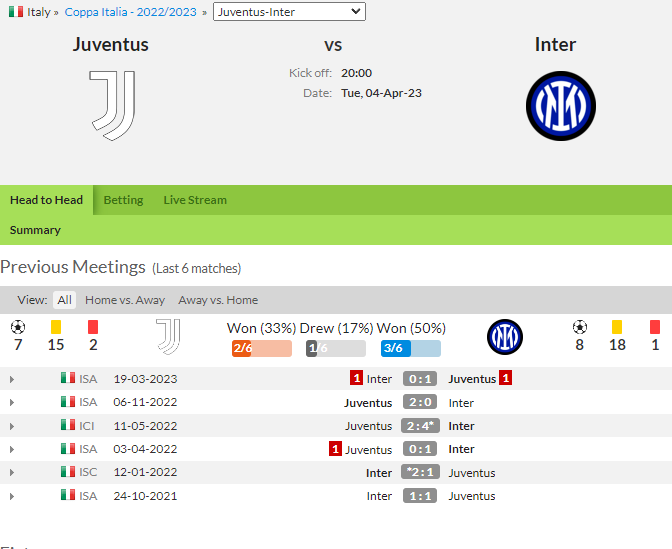Click the large Inter club crest
This screenshot has height=549, width=672.
(561, 105)
